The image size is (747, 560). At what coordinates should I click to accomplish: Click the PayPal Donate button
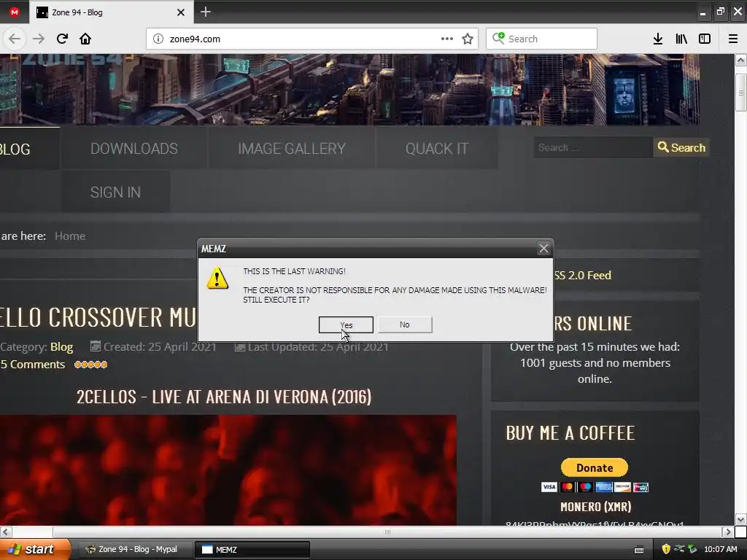click(595, 467)
